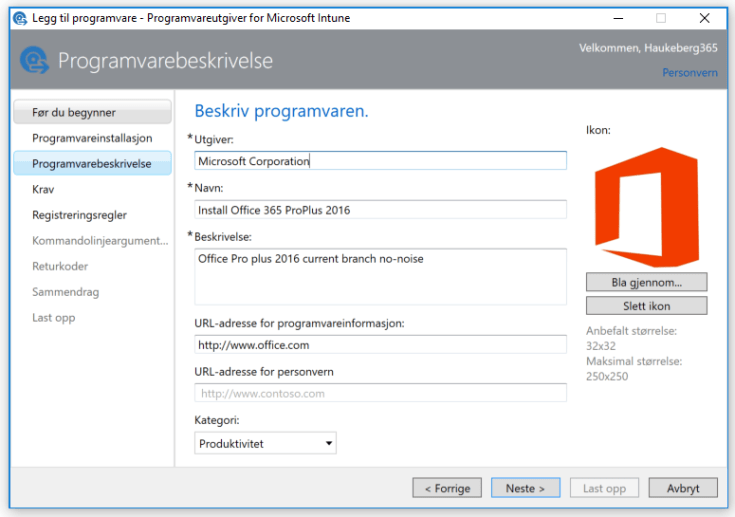Click into the Navn input field
The width and height of the screenshot is (735, 517).
[x=380, y=209]
